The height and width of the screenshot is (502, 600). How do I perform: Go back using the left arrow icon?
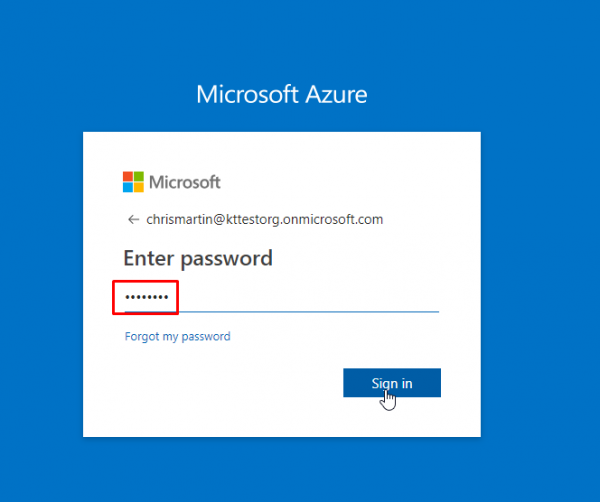133,220
